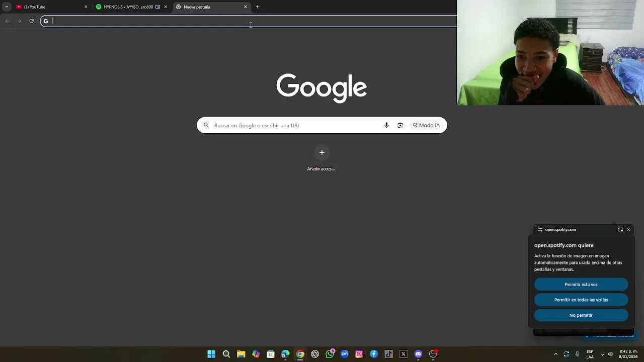Focus the browser address bar
The width and height of the screenshot is (644, 362).
click(x=249, y=21)
